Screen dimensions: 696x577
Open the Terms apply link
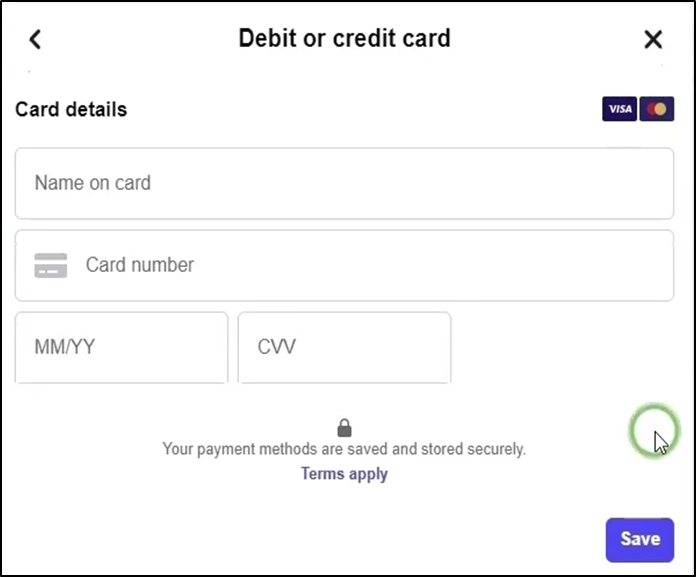point(344,474)
